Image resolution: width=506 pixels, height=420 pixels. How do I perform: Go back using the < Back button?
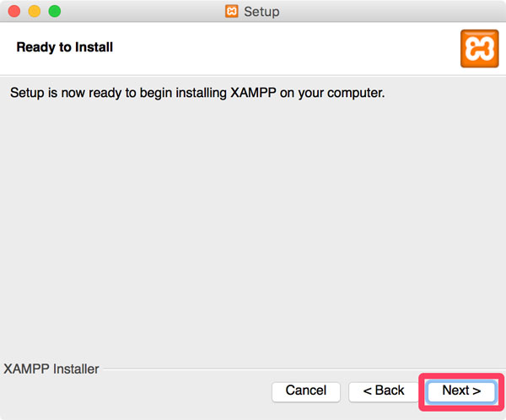[384, 391]
